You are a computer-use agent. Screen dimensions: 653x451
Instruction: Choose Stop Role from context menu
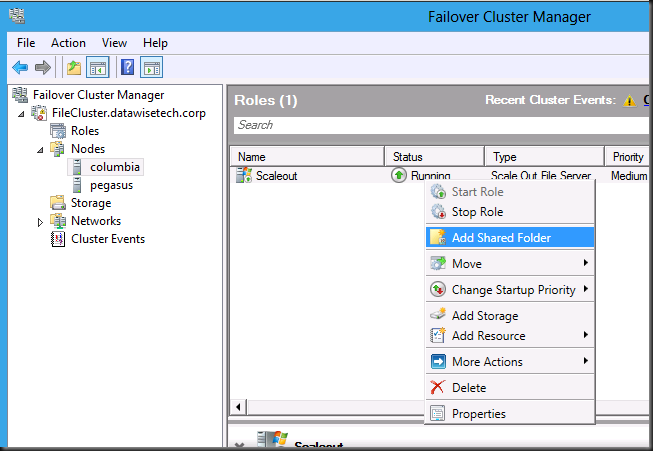(510, 212)
